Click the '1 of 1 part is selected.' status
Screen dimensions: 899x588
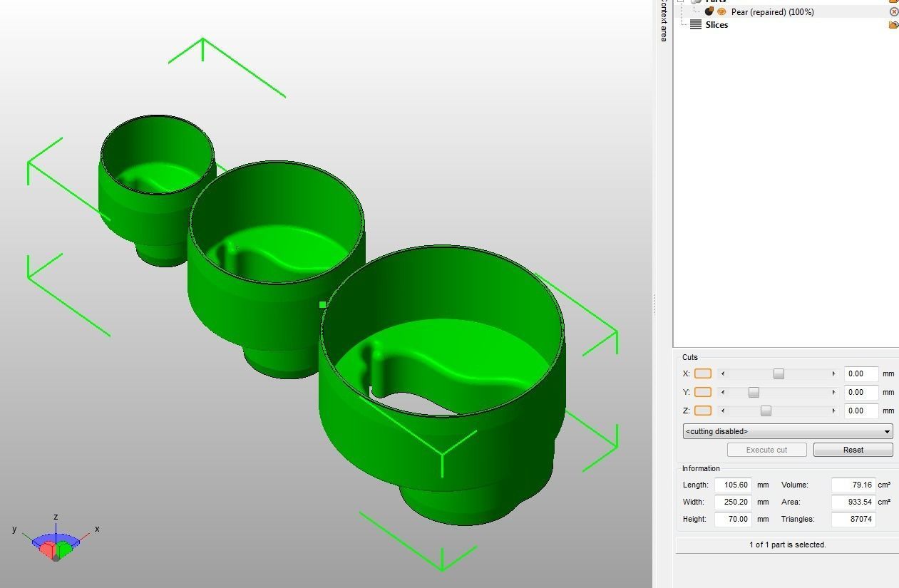pyautogui.click(x=787, y=545)
